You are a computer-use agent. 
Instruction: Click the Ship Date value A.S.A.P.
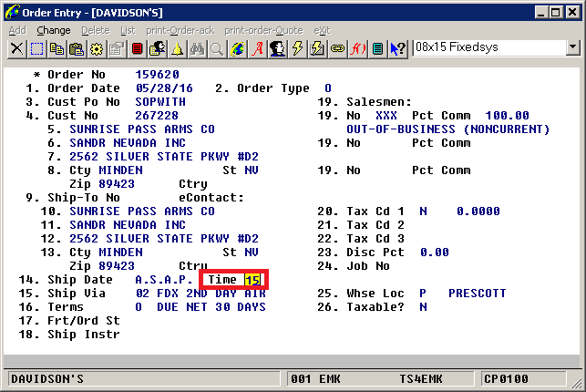[164, 280]
